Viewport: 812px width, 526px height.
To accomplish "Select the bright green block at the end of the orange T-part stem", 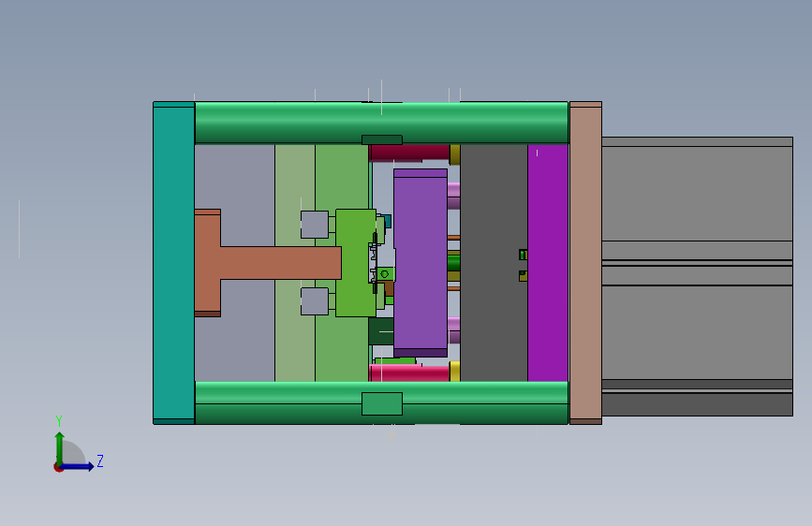I will pos(355,263).
